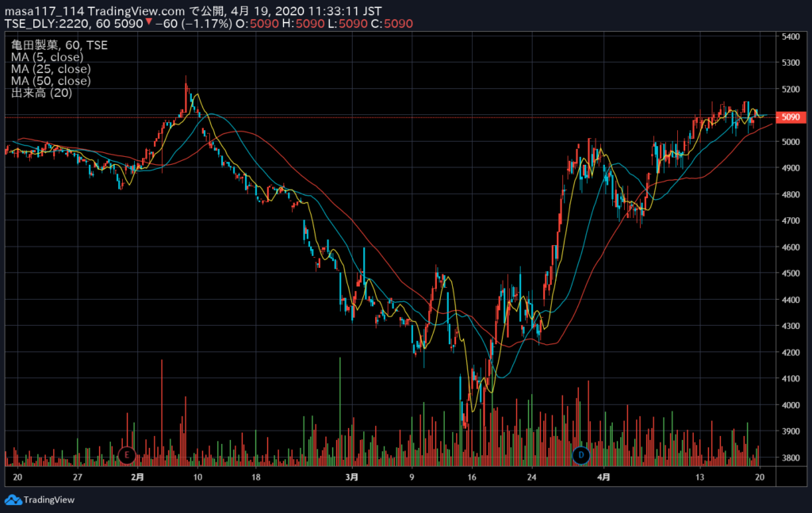Click the 9 date label on time axis
Viewport: 812px width, 513px height.
[x=412, y=477]
